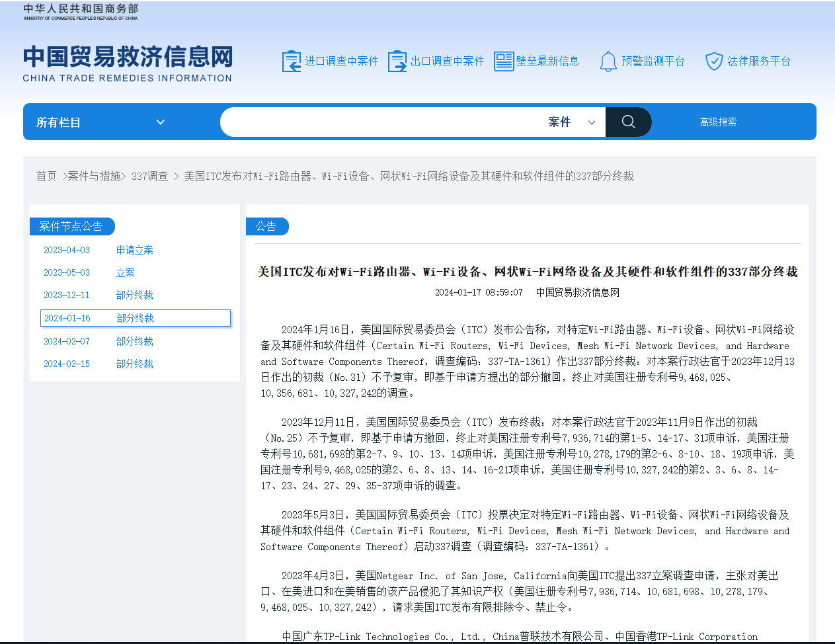
Task: Open the 进口调查中案件 link
Action: pyautogui.click(x=341, y=61)
